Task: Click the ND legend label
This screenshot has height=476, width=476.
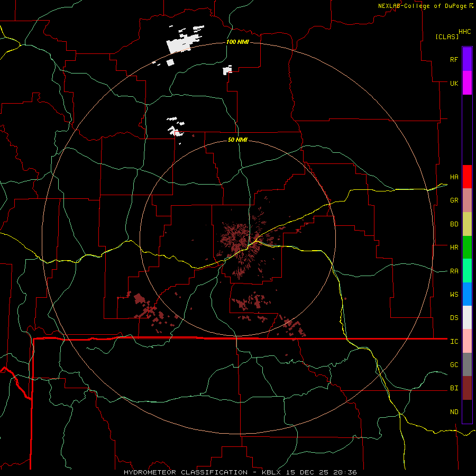Action: [454, 412]
